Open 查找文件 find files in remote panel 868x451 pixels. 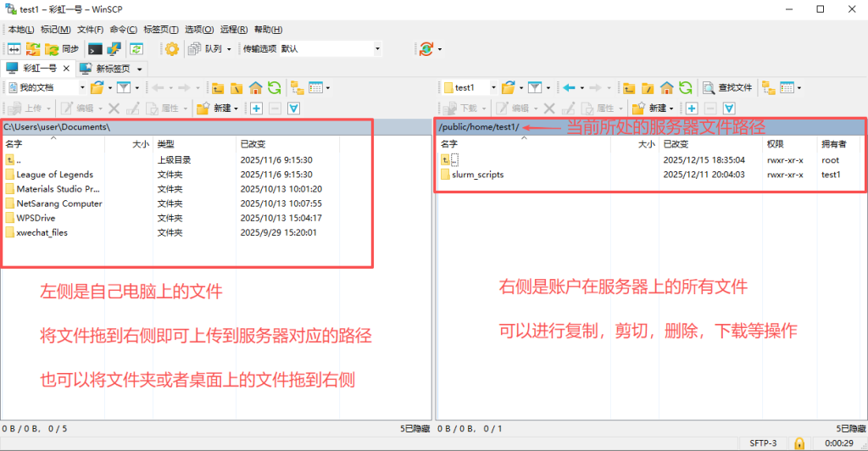coord(726,87)
